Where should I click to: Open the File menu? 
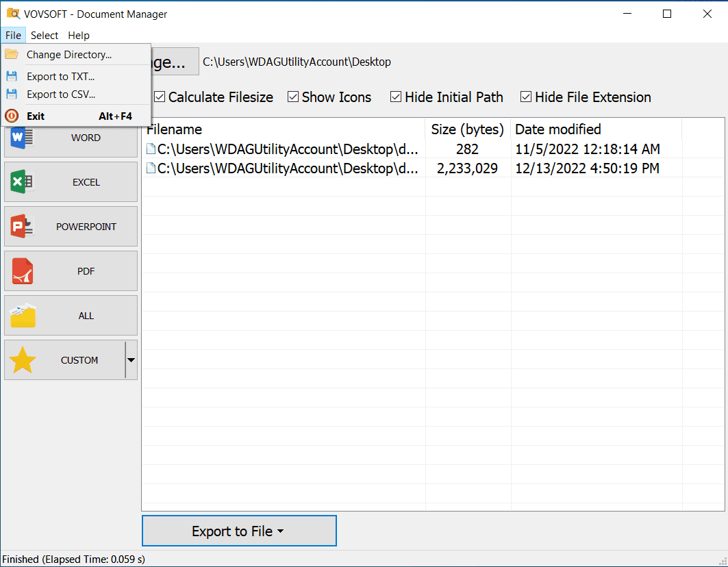pyautogui.click(x=13, y=36)
